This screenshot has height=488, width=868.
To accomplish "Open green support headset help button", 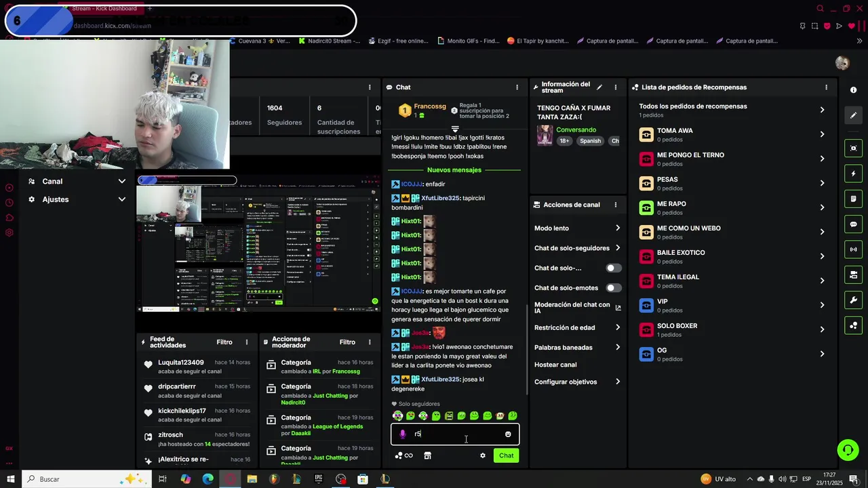I will click(848, 450).
